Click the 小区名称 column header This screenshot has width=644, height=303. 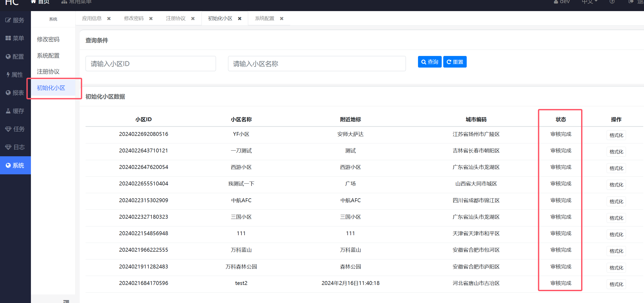[x=241, y=119]
